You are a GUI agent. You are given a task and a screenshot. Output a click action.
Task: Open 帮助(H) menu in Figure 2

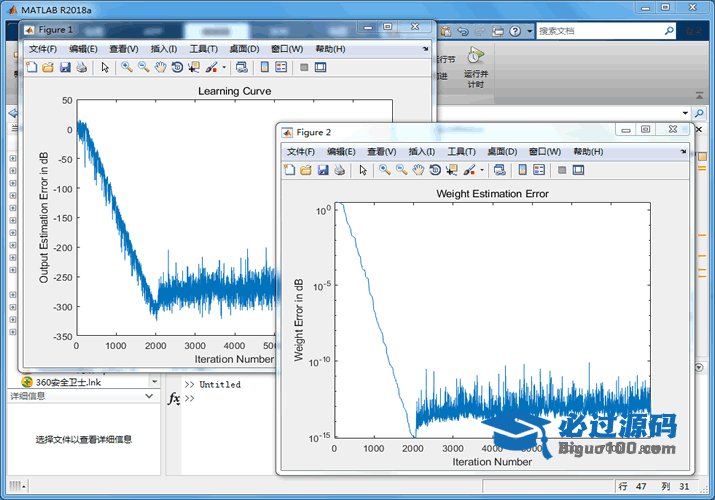click(588, 151)
